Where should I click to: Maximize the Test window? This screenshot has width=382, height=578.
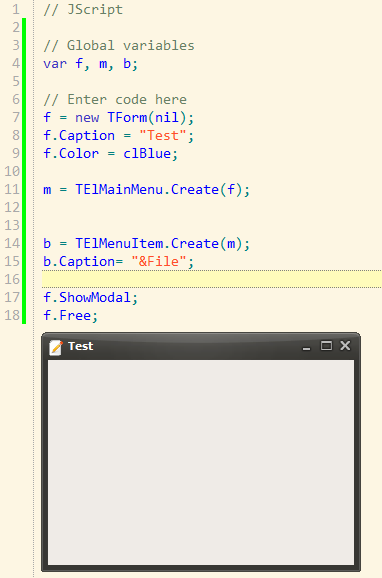point(326,346)
